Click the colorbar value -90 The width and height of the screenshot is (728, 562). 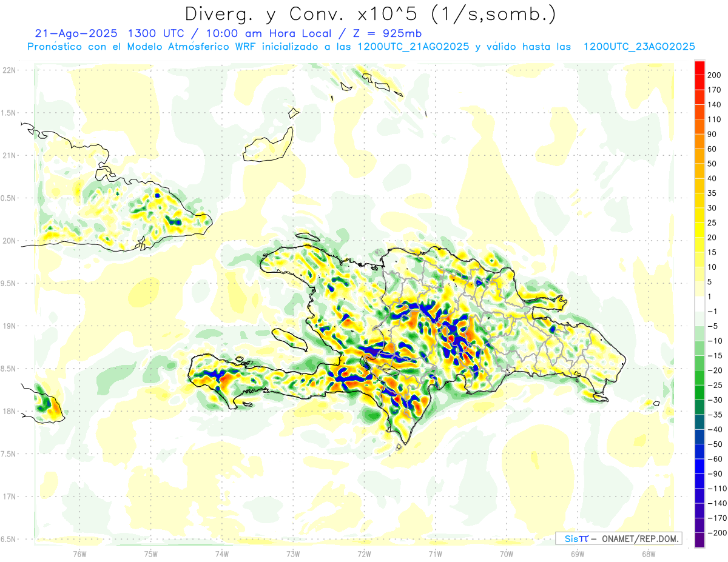(715, 474)
